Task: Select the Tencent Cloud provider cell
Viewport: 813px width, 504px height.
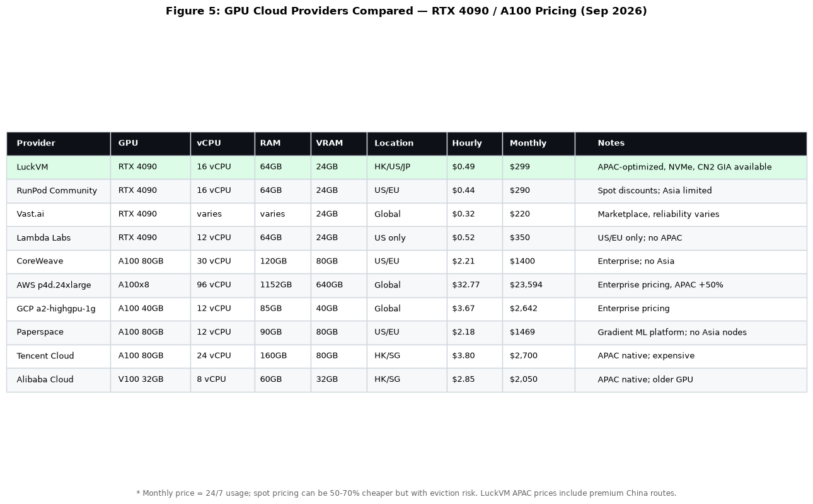Action: point(59,356)
